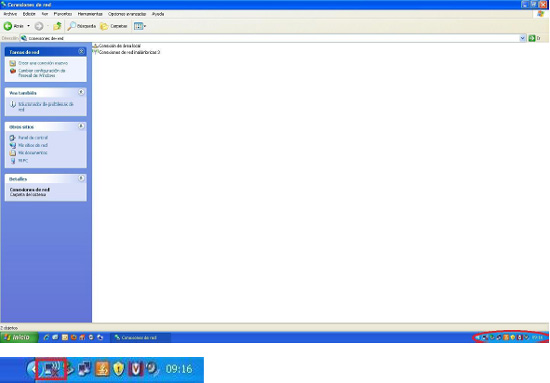Open the Vistas view mode dropdown
550x383 pixels.
pos(140,26)
